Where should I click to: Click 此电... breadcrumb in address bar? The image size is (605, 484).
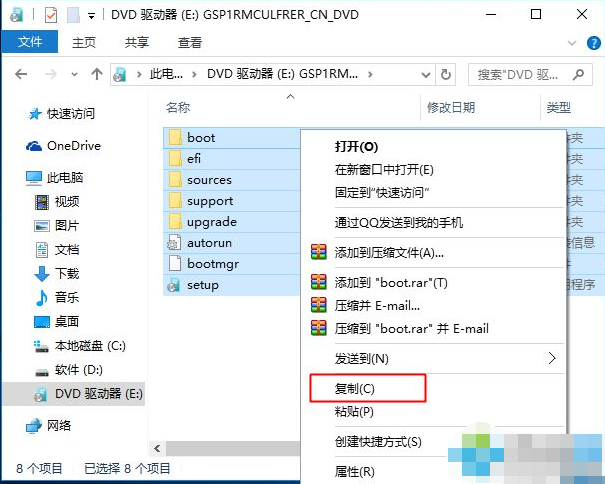click(x=166, y=73)
